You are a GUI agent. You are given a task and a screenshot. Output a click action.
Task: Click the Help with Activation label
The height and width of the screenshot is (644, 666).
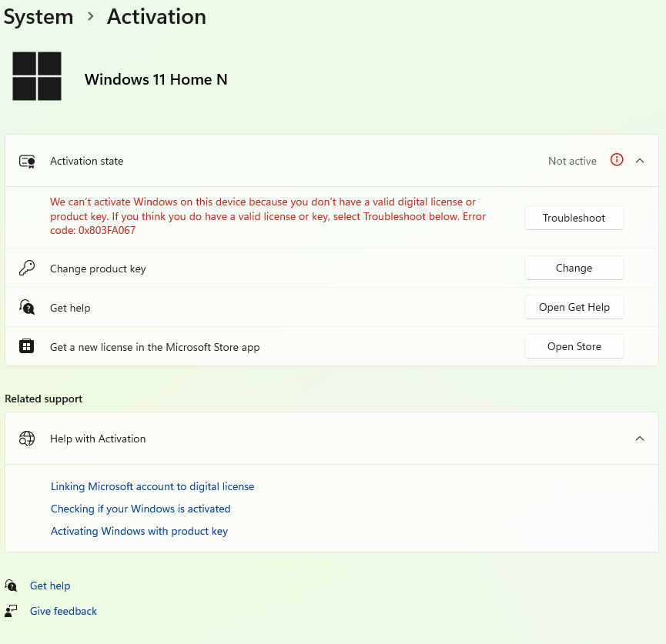coord(98,439)
